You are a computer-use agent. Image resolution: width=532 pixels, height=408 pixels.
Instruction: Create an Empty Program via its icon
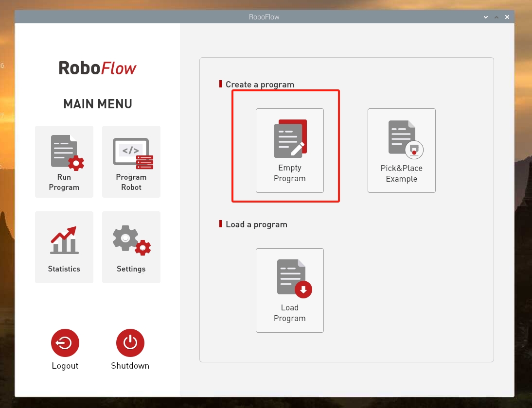click(x=290, y=139)
